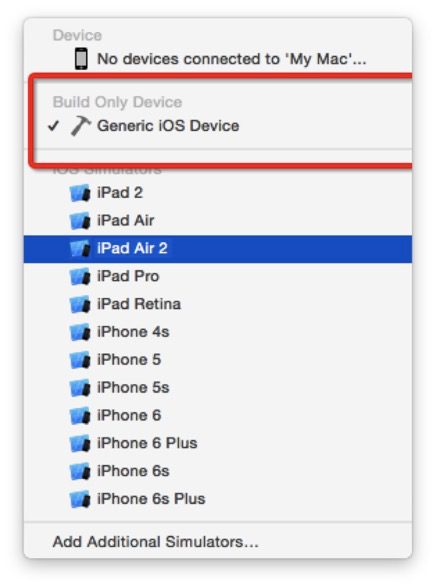Select the iPhone 6 simulator

tap(218, 416)
